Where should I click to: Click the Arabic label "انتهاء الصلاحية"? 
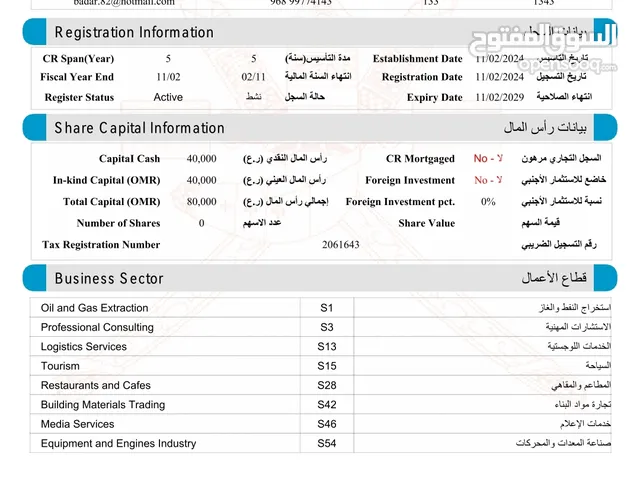pos(564,97)
